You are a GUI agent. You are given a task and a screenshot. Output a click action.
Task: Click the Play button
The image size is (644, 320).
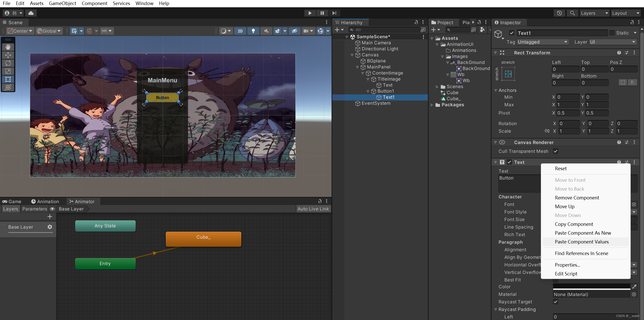(x=310, y=13)
